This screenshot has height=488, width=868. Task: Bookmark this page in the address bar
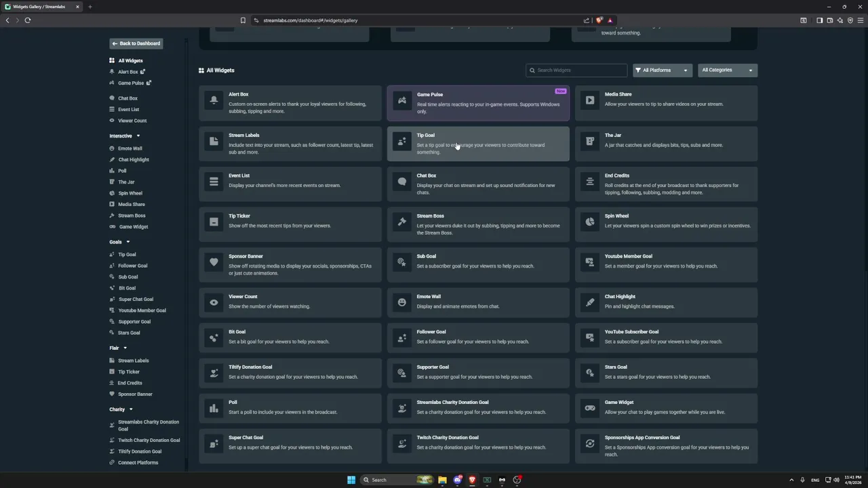tap(243, 20)
